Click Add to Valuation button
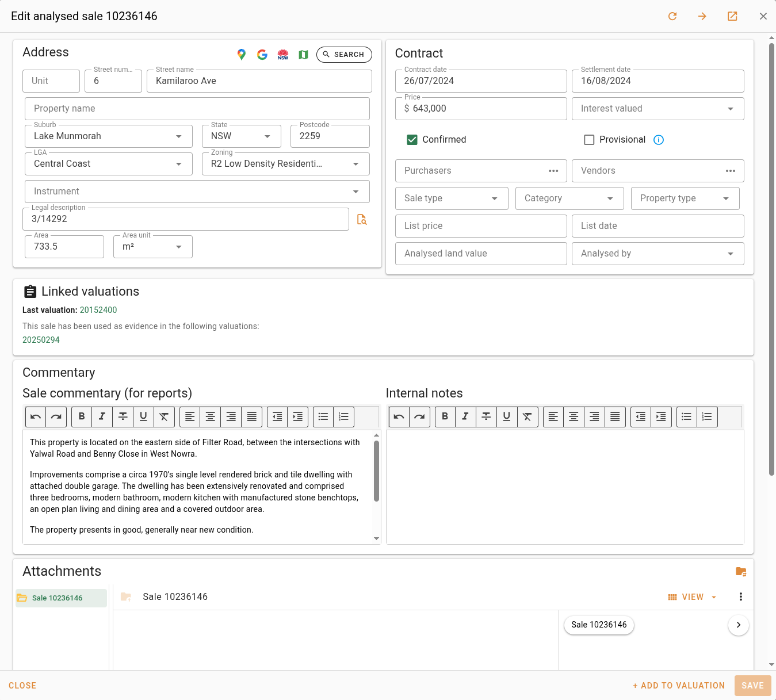Image resolution: width=776 pixels, height=700 pixels. [x=679, y=686]
